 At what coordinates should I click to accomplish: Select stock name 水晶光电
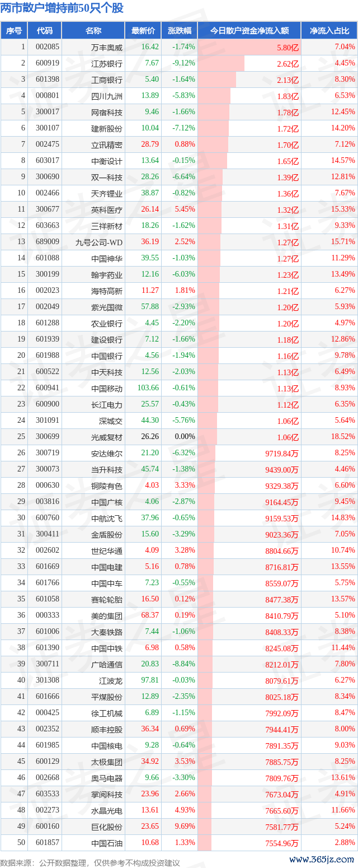pos(106,810)
